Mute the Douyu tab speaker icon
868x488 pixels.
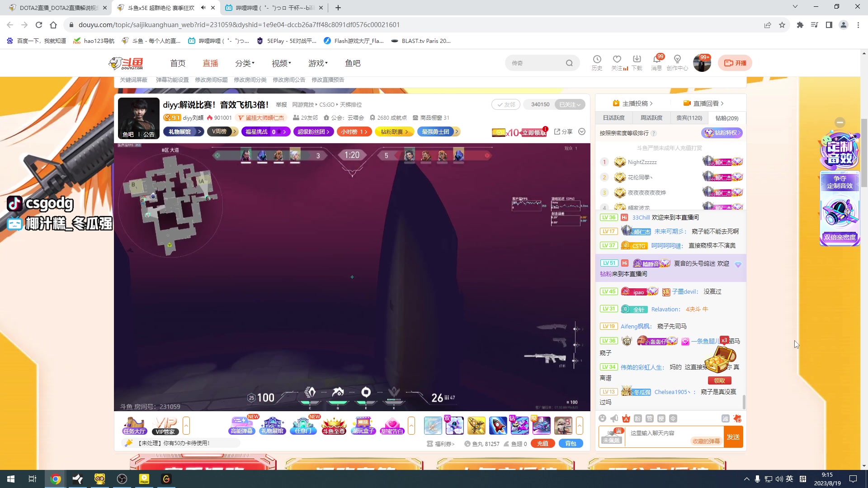[203, 8]
